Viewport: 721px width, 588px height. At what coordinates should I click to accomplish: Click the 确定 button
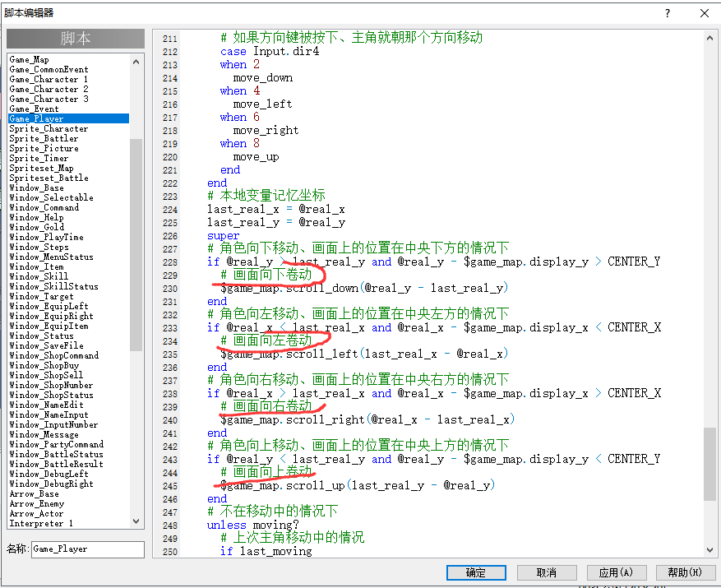pos(476,573)
